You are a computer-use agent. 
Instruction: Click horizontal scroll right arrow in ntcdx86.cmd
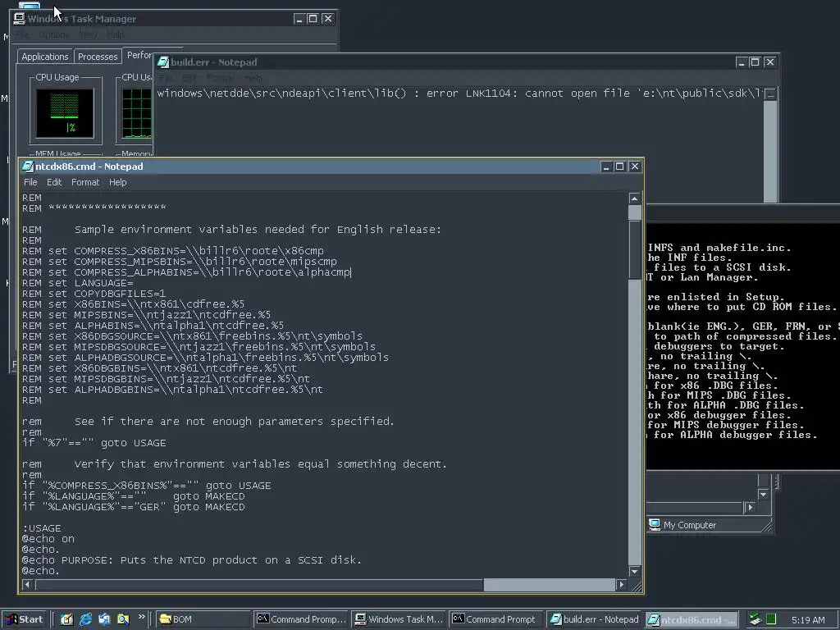(x=622, y=584)
